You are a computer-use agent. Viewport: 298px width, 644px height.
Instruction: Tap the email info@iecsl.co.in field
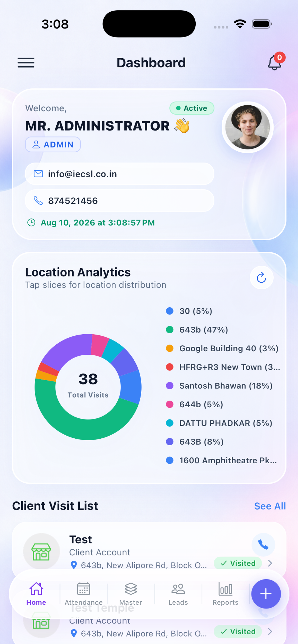pyautogui.click(x=120, y=174)
